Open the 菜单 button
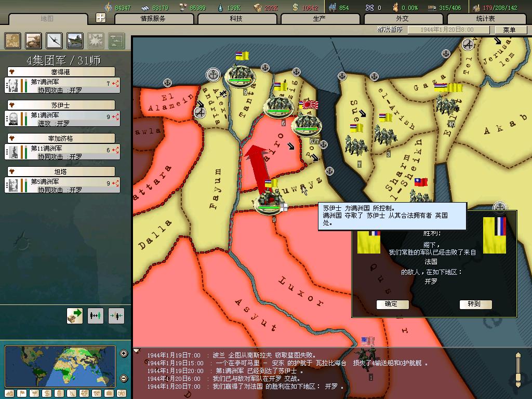Image resolution: width=532 pixels, height=399 pixels. pos(510,30)
